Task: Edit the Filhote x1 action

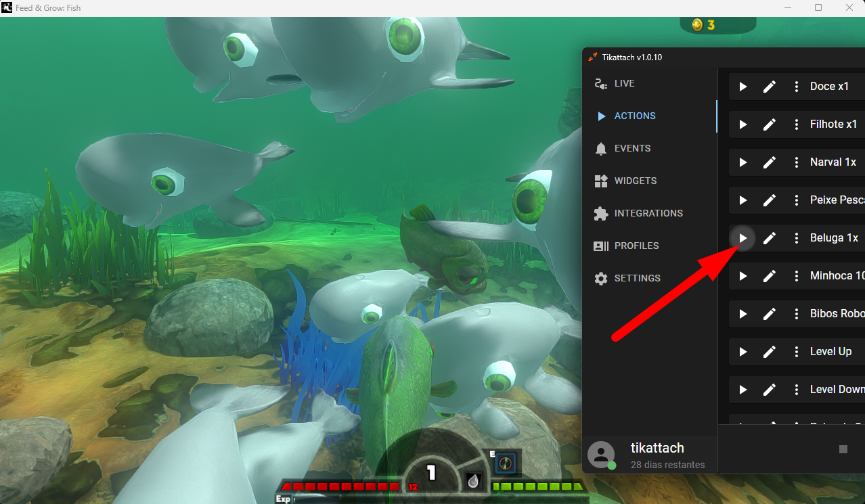Action: tap(770, 124)
